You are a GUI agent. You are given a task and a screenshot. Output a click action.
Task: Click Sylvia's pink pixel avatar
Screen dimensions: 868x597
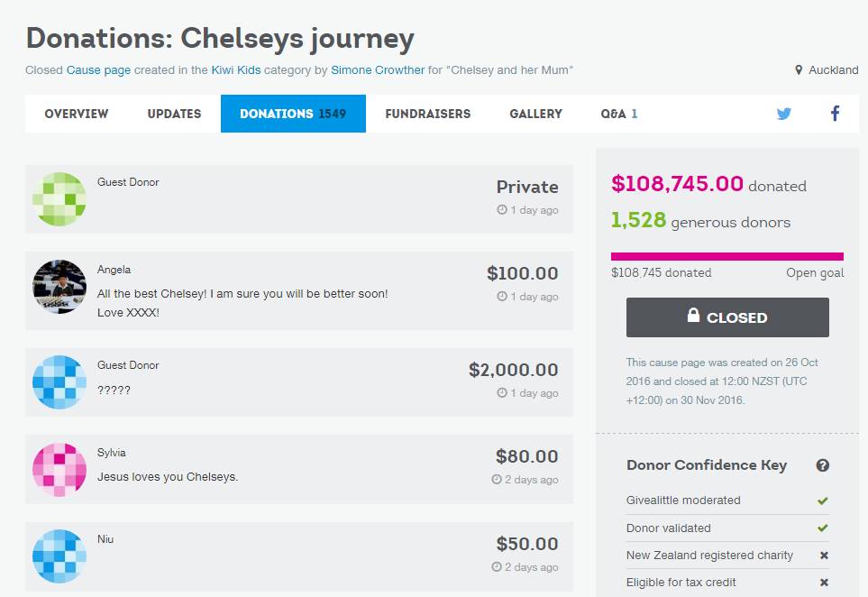(59, 470)
